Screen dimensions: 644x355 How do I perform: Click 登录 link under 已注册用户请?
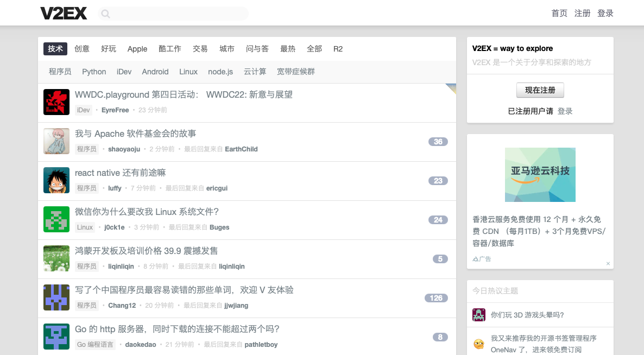(565, 111)
